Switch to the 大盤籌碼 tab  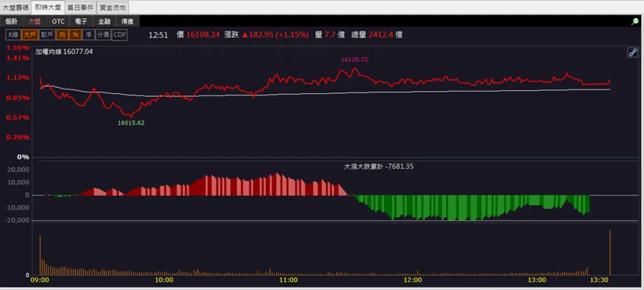16,7
